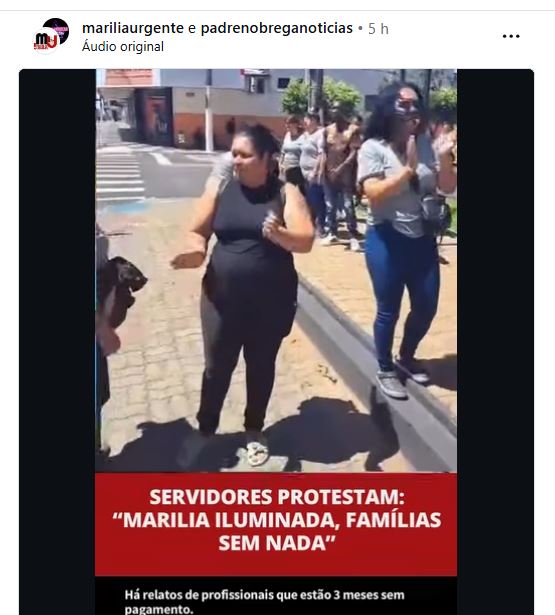The image size is (555, 615).
Task: Click the green tree in the video
Action: point(321,97)
